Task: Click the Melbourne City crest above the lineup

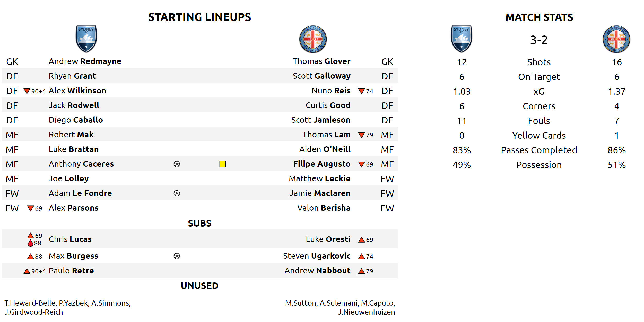Action: tap(313, 39)
